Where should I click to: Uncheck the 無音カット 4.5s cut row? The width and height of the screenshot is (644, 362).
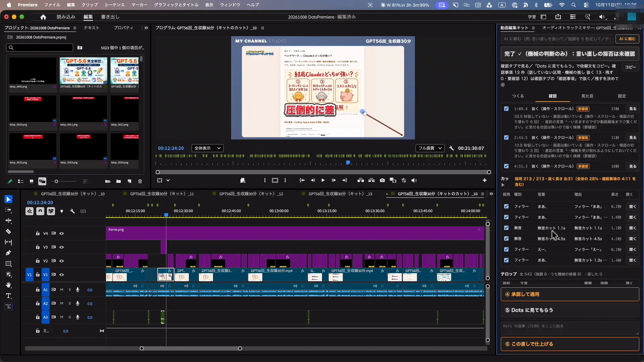[506, 239]
